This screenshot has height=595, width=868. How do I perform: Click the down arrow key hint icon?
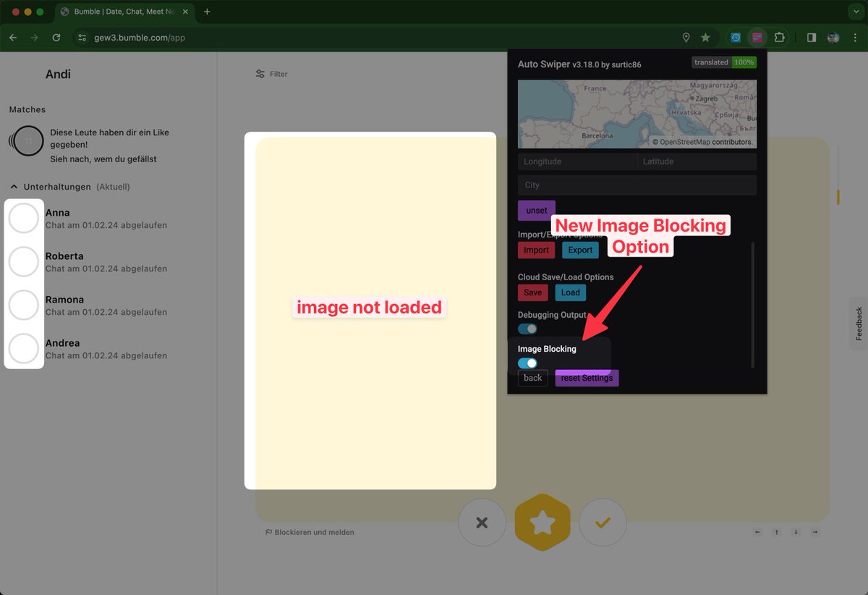[796, 532]
